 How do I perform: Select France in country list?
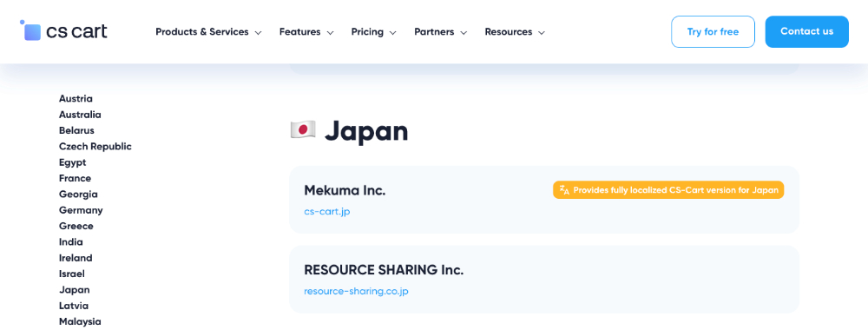tap(76, 178)
